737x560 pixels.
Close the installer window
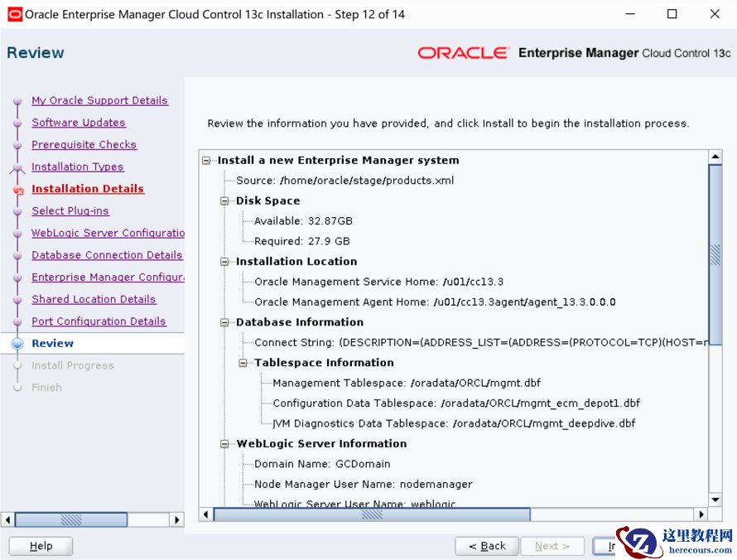715,14
